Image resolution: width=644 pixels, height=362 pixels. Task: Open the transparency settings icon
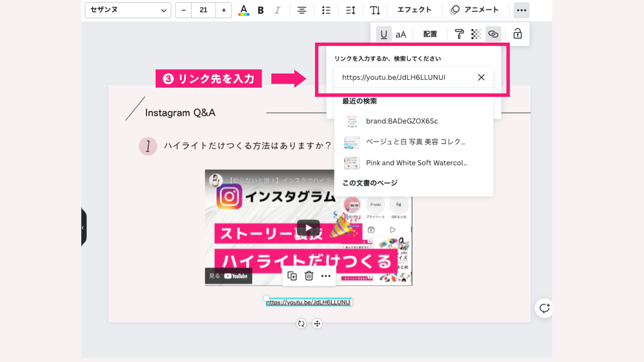coord(476,34)
